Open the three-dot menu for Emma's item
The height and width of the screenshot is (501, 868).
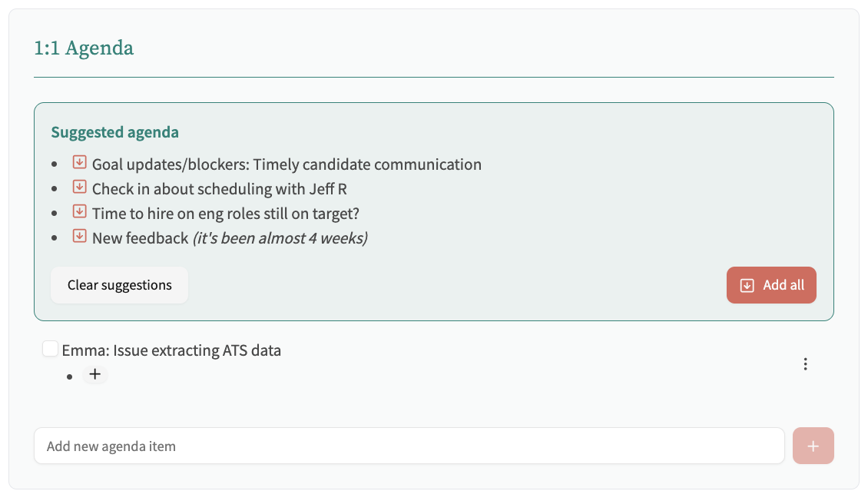(x=805, y=364)
